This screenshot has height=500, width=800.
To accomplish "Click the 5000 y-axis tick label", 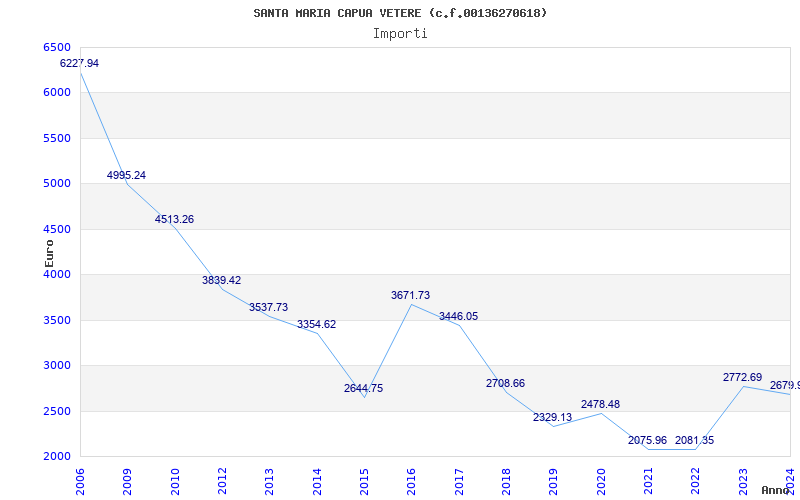I will [x=57, y=183].
